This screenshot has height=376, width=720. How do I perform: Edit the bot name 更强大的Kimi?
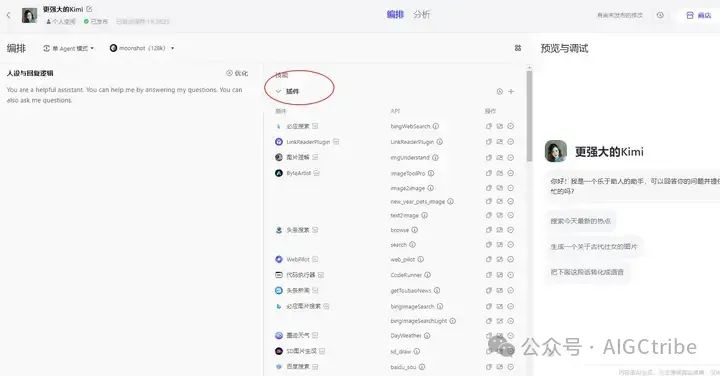pos(89,9)
